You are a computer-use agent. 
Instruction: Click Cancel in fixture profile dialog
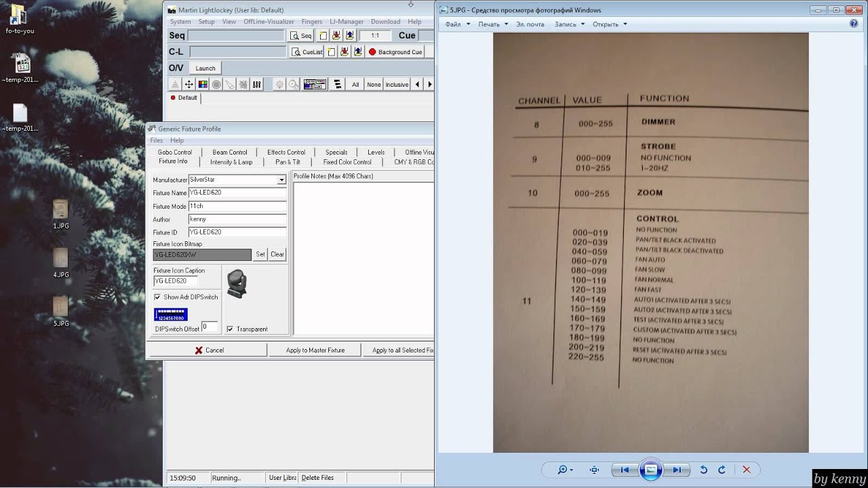click(208, 350)
